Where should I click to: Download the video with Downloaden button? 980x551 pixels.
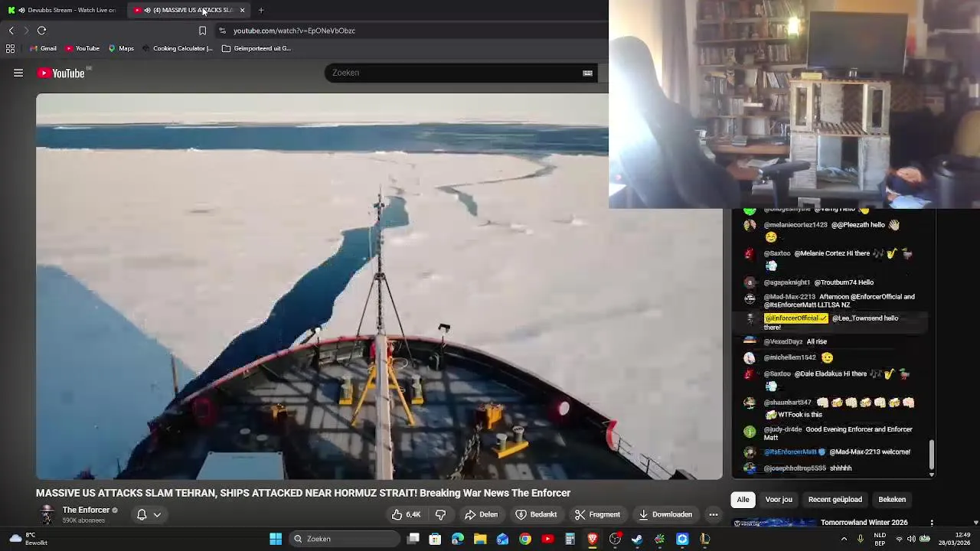point(665,514)
